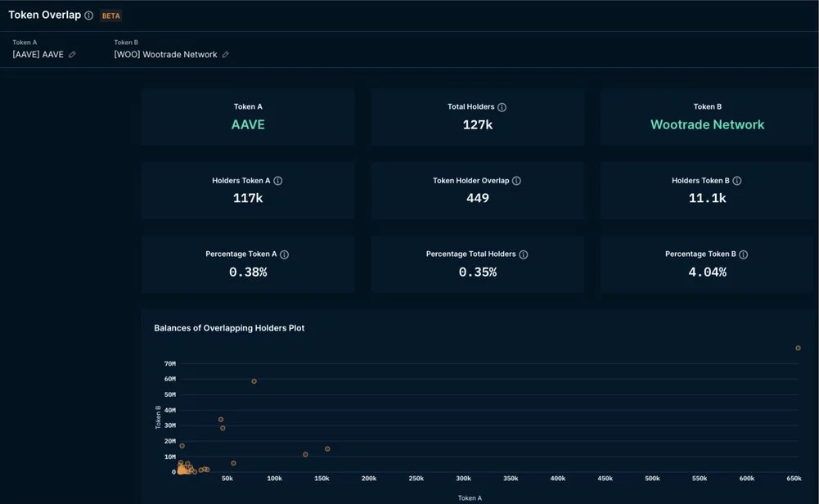Click the Token Holder Overlap info icon

click(516, 181)
